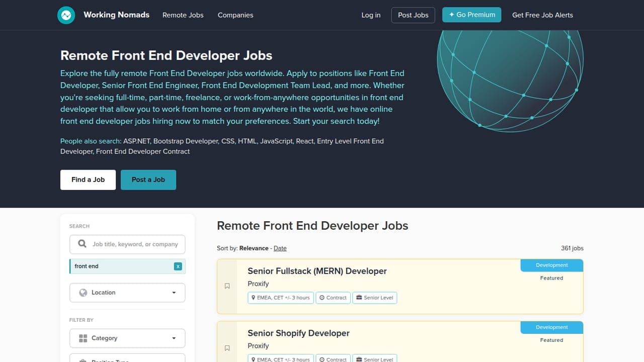Go to the Companies page
Image resolution: width=644 pixels, height=362 pixels.
pos(235,15)
